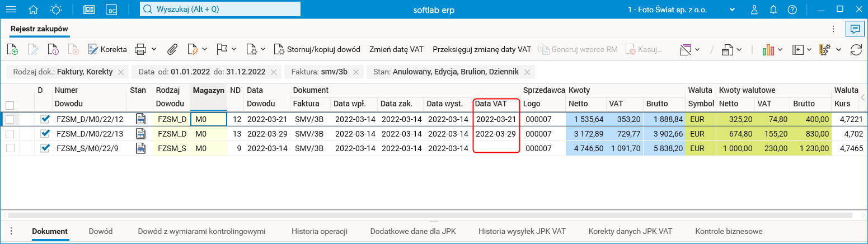The image size is (868, 244).
Task: Expand the lightning document dropdown arrow
Action: click(205, 49)
